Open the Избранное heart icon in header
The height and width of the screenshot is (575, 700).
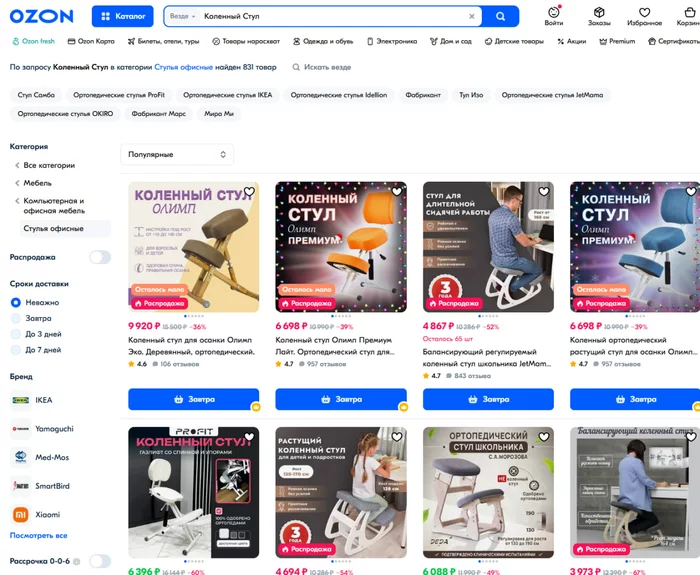pos(644,16)
